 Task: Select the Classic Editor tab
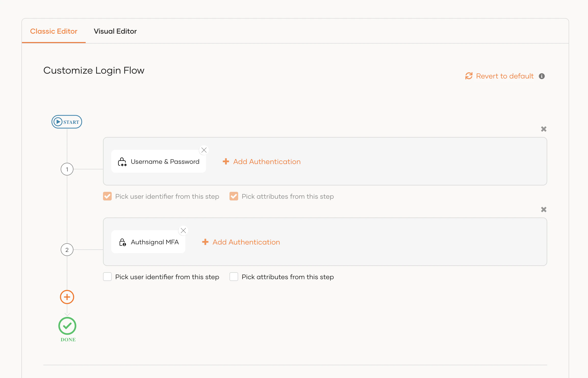coord(54,31)
